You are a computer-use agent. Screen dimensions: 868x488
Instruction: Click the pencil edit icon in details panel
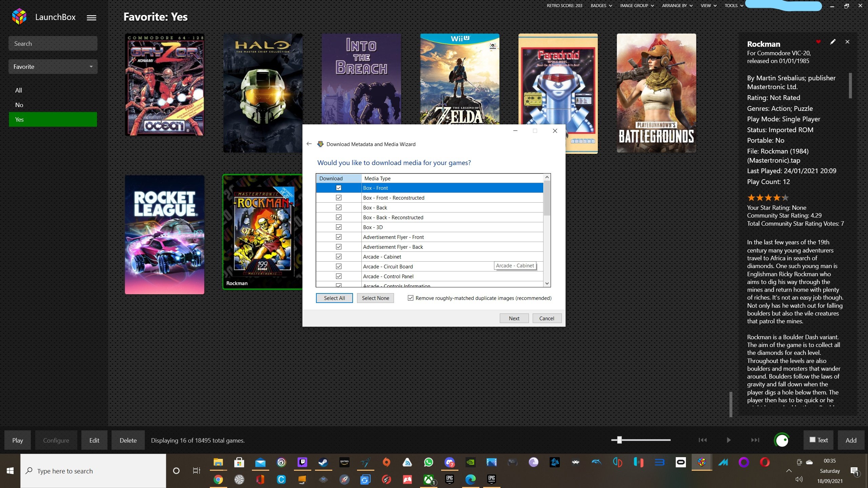coord(833,42)
